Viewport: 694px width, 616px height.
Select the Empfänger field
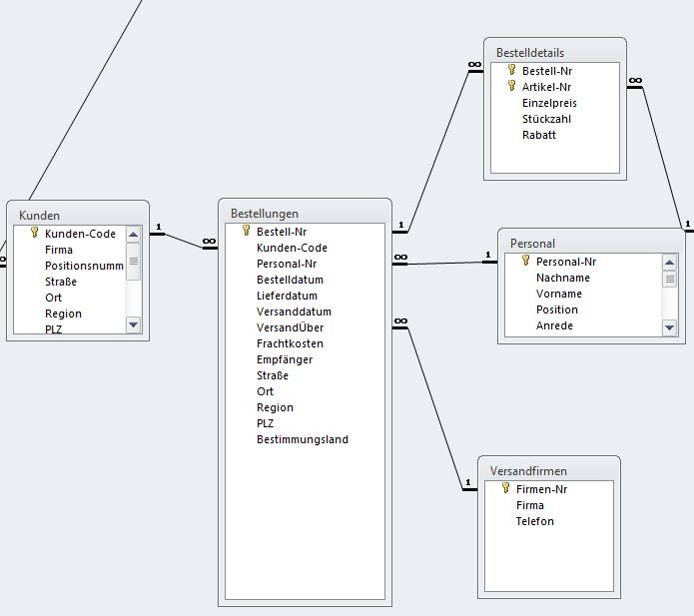tap(285, 359)
